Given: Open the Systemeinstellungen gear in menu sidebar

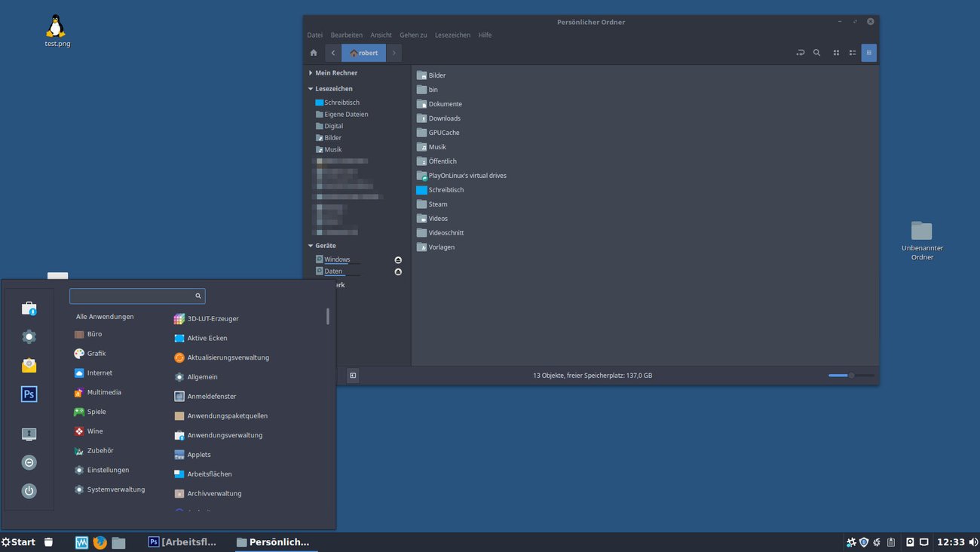Looking at the screenshot, I should (29, 336).
